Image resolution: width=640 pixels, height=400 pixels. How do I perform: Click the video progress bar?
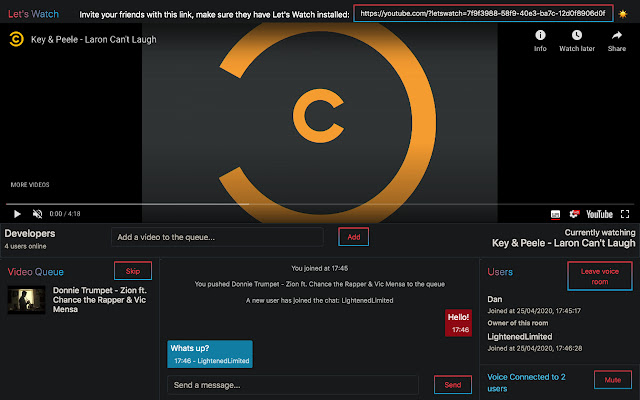320,204
